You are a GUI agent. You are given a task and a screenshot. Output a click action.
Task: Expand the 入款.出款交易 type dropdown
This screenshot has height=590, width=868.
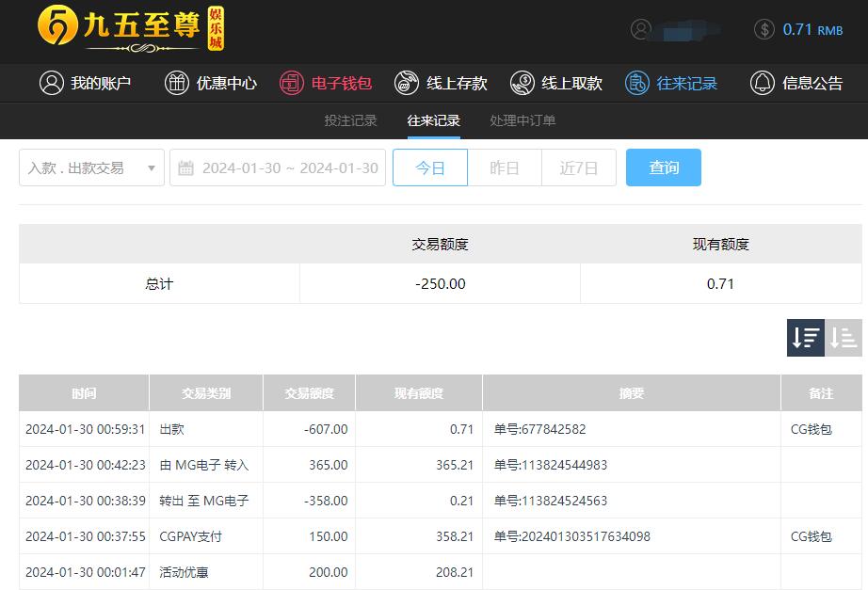tap(91, 167)
